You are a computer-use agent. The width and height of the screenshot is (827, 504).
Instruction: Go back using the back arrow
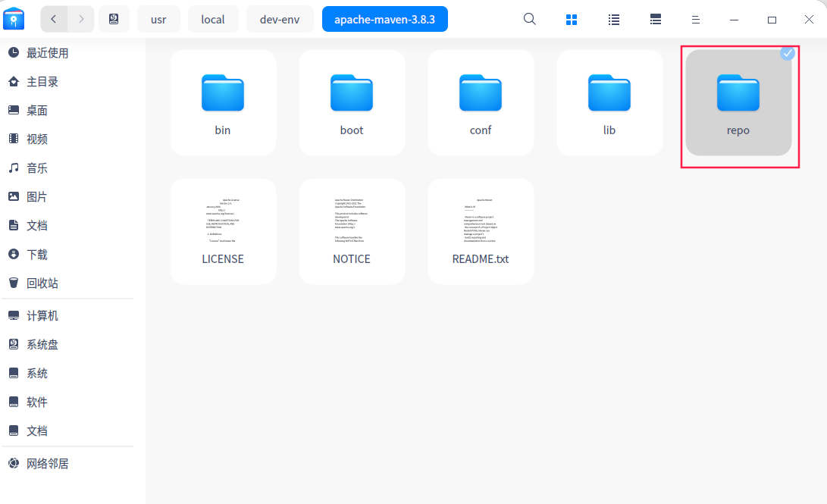[53, 19]
